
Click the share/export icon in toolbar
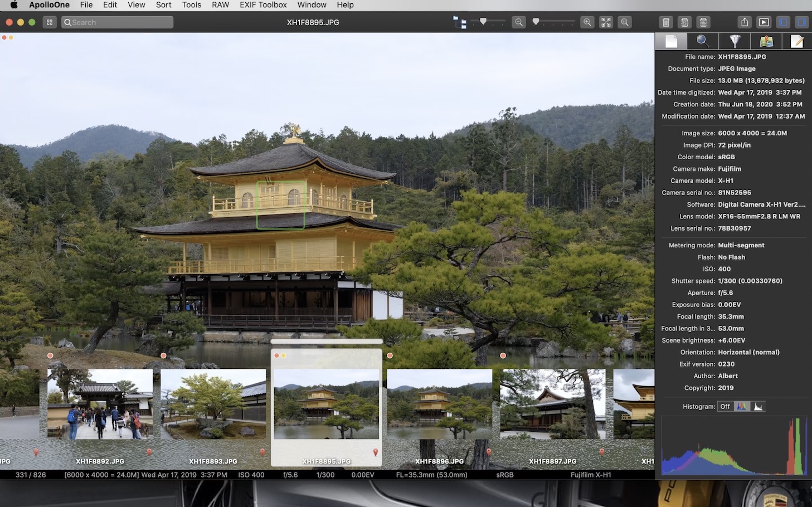[745, 22]
